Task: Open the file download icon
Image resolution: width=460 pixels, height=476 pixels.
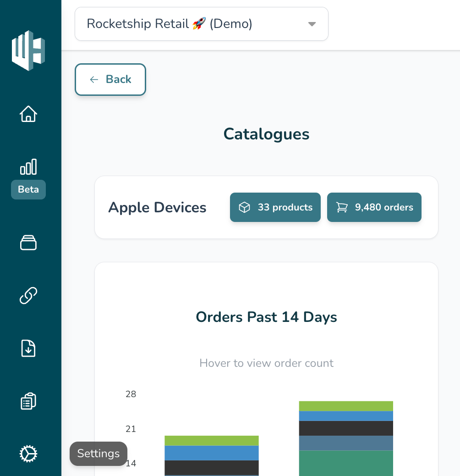Action: pyautogui.click(x=28, y=348)
